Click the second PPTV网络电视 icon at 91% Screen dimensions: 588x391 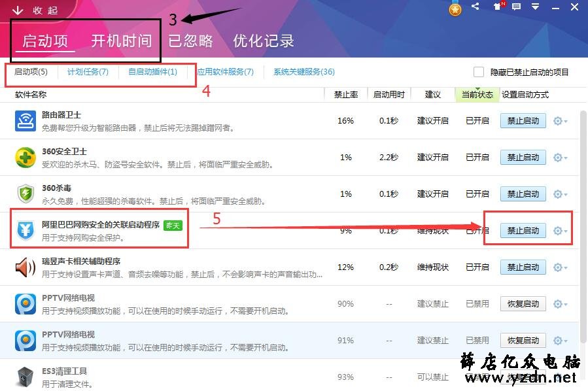click(x=25, y=341)
